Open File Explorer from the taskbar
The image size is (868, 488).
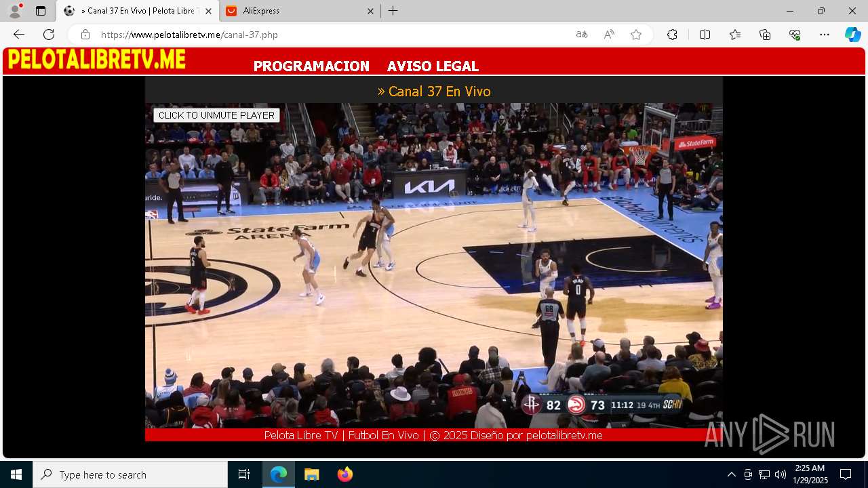pos(311,474)
